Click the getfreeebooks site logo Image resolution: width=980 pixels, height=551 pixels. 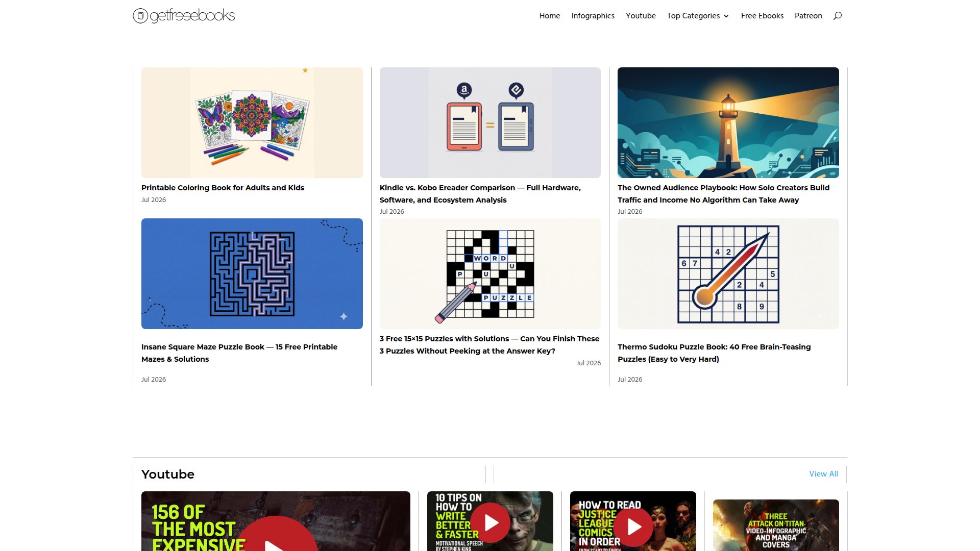click(184, 15)
